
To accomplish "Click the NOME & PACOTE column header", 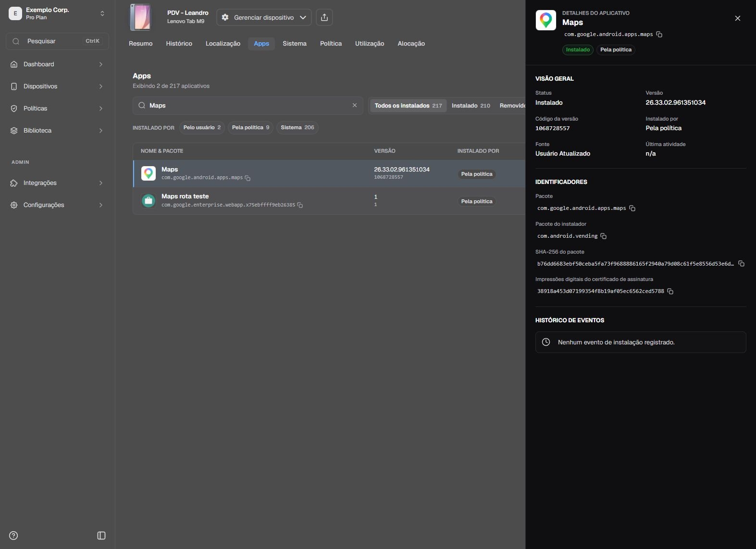I will pyautogui.click(x=162, y=151).
